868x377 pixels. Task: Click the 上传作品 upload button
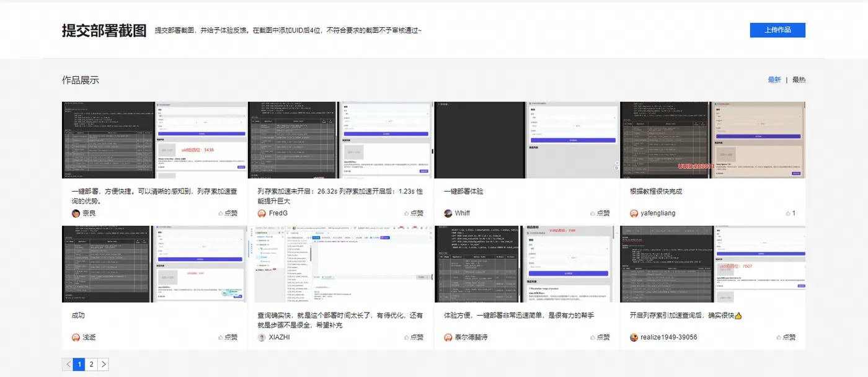777,30
